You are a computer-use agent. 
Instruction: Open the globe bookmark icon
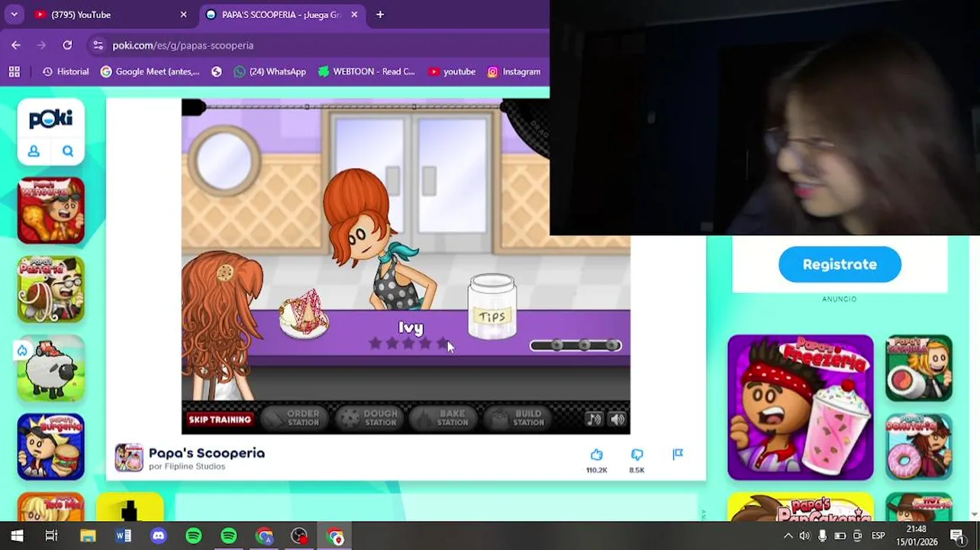pyautogui.click(x=217, y=72)
